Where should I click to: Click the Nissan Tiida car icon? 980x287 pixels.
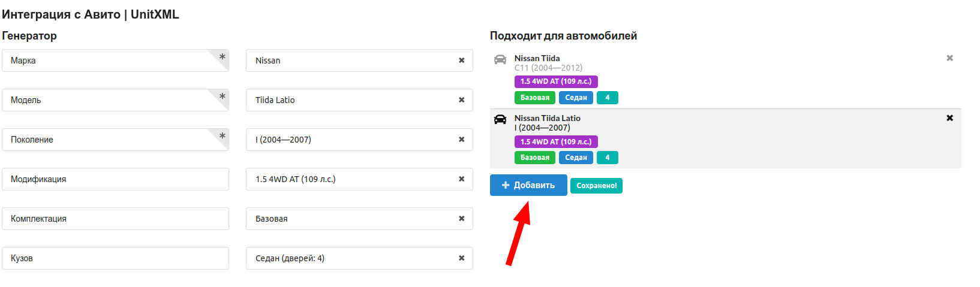pyautogui.click(x=500, y=59)
